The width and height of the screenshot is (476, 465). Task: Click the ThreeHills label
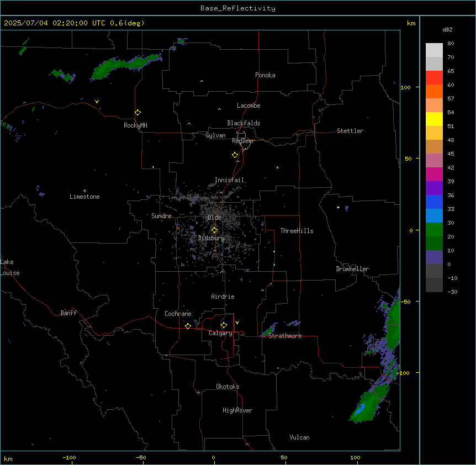297,231
